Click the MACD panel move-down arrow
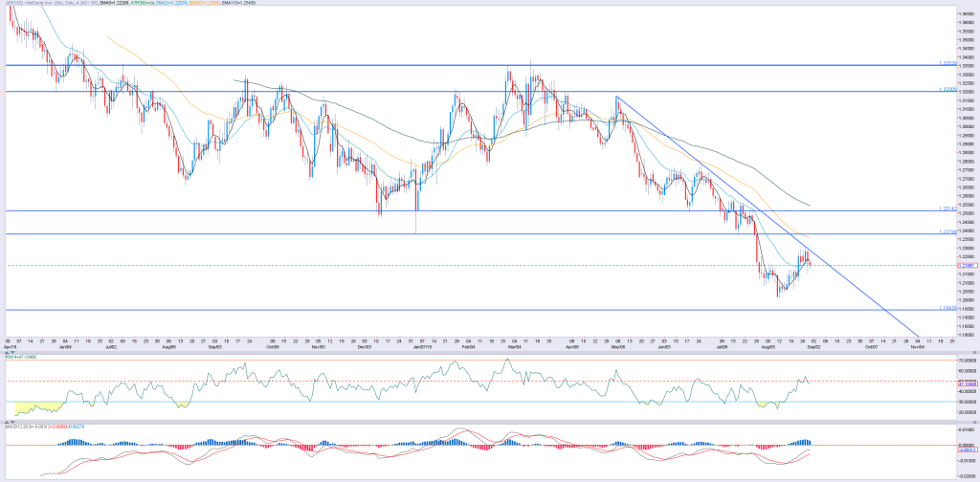 tap(12, 422)
